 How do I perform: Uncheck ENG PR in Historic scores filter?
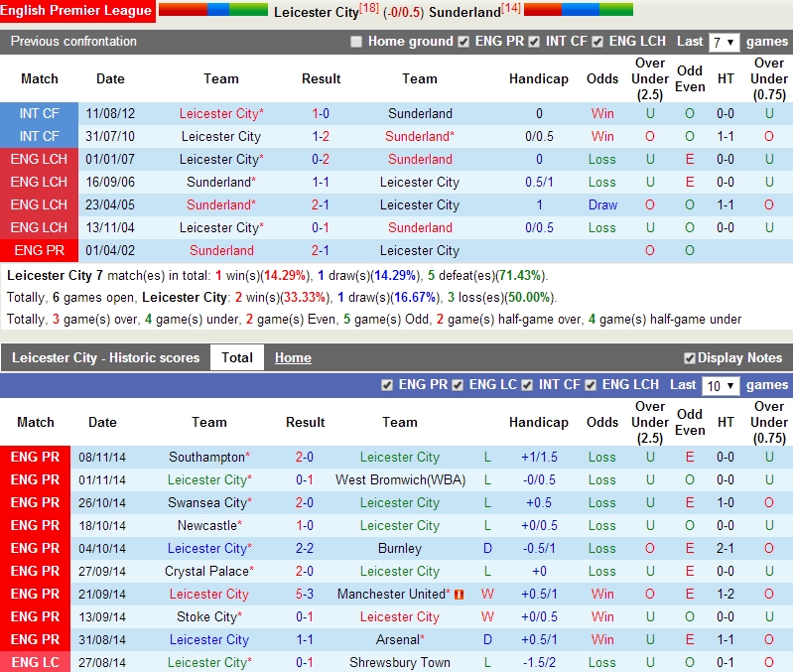tap(387, 385)
